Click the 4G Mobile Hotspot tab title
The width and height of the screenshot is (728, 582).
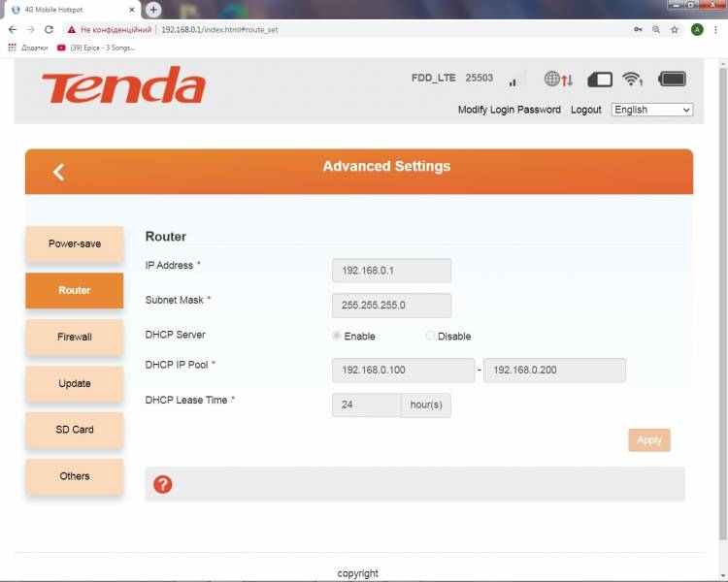coord(53,10)
